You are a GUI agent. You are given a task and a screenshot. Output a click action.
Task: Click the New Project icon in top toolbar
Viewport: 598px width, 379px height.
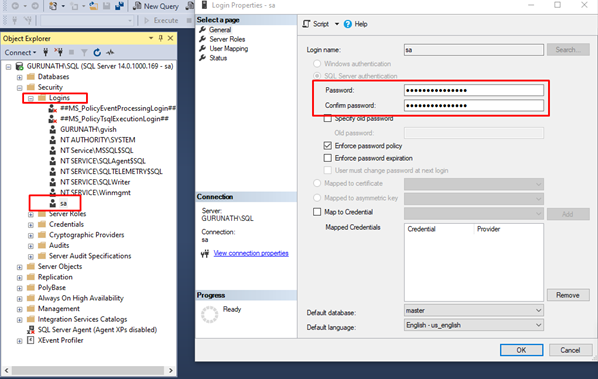(x=53, y=6)
